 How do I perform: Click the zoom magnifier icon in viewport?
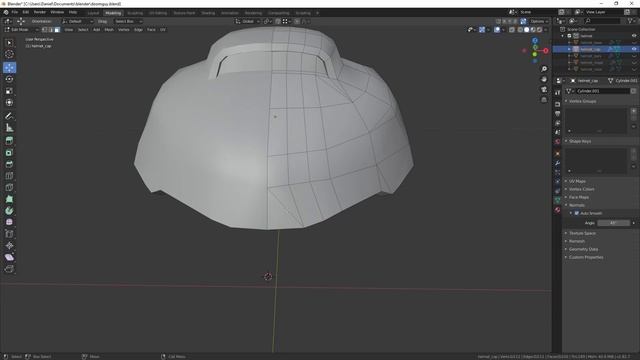pyautogui.click(x=544, y=69)
